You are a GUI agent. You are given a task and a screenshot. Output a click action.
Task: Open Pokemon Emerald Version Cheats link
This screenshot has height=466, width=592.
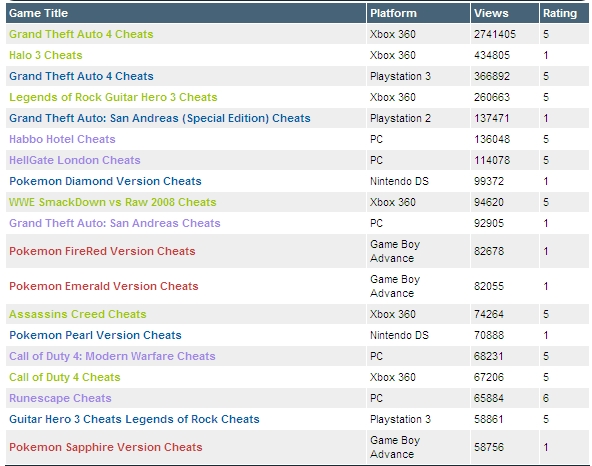click(x=104, y=286)
